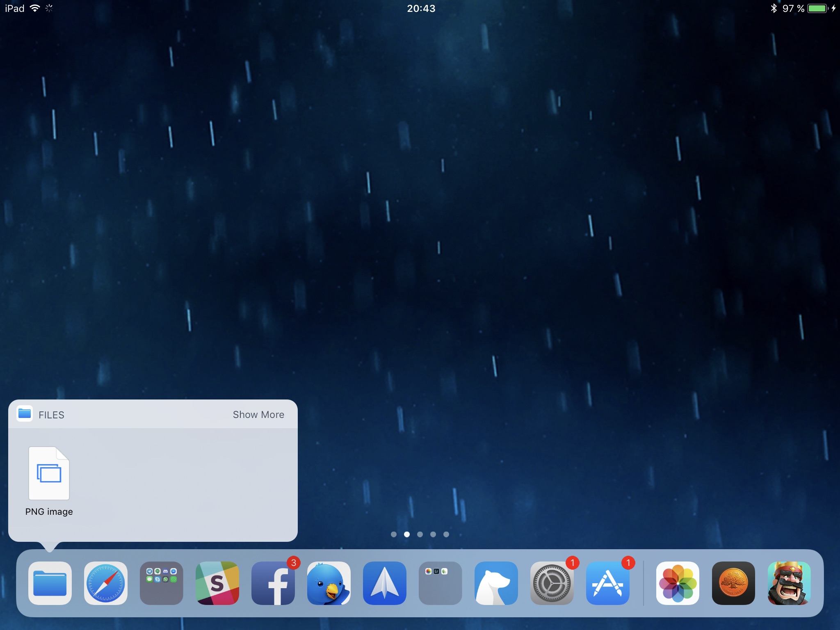Open the Bear notes app

click(x=496, y=583)
